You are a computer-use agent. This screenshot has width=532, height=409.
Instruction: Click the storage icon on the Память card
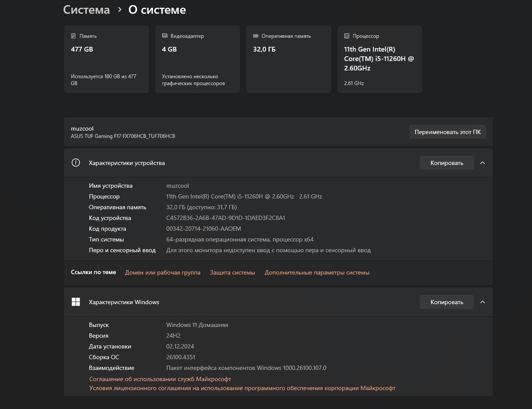click(73, 36)
